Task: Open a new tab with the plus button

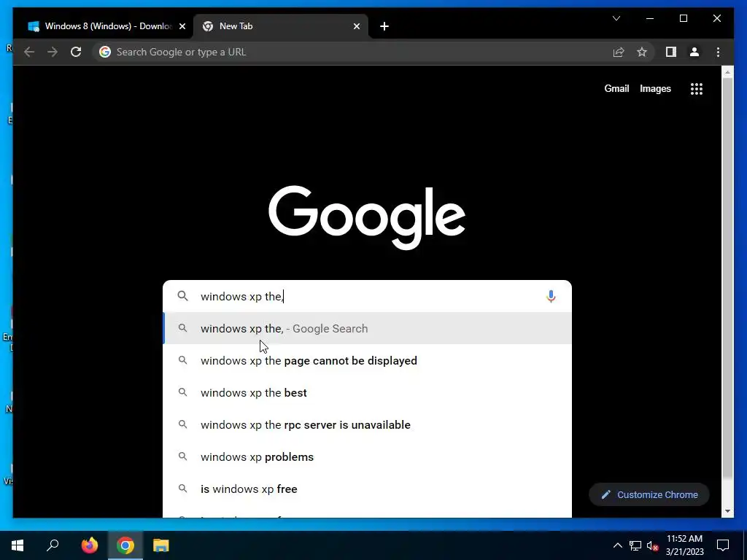Action: tap(384, 26)
